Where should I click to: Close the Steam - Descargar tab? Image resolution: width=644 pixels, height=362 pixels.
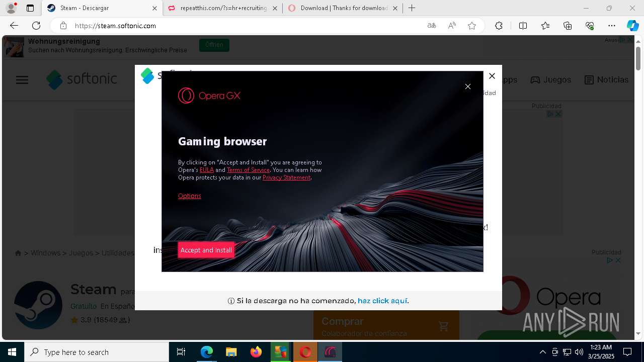(155, 8)
